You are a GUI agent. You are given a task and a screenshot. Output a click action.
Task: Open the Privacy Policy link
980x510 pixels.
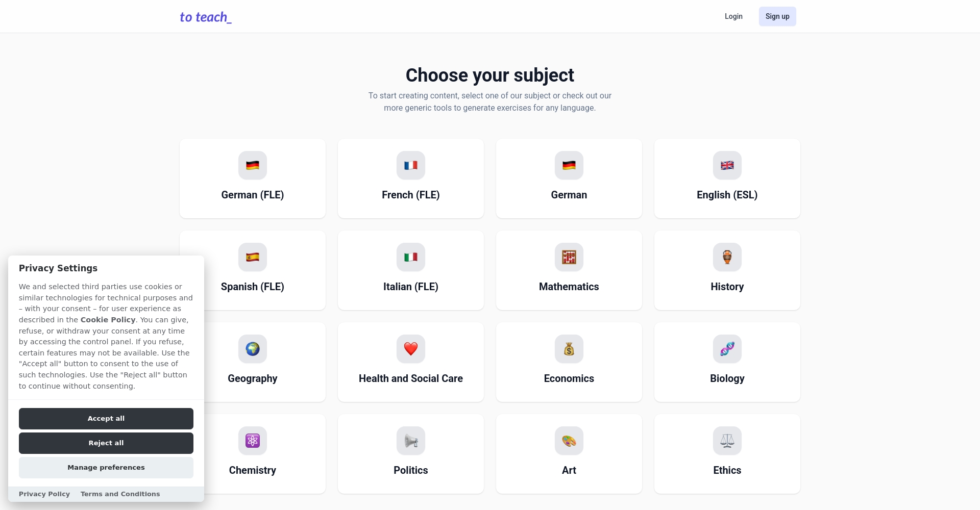[x=44, y=494]
